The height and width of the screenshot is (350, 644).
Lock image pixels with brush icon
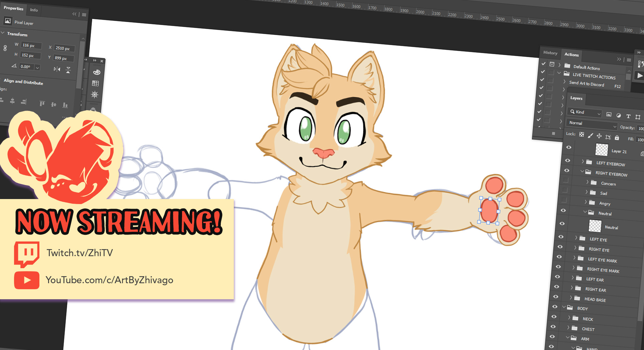(x=591, y=135)
